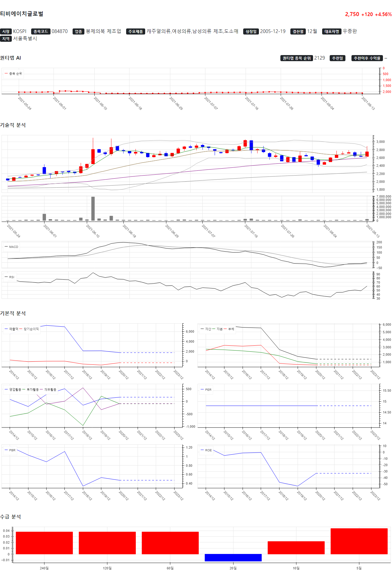Screen dimensions: 392x573
Task: Toggle the PBR legend entry
Action: 10,450
